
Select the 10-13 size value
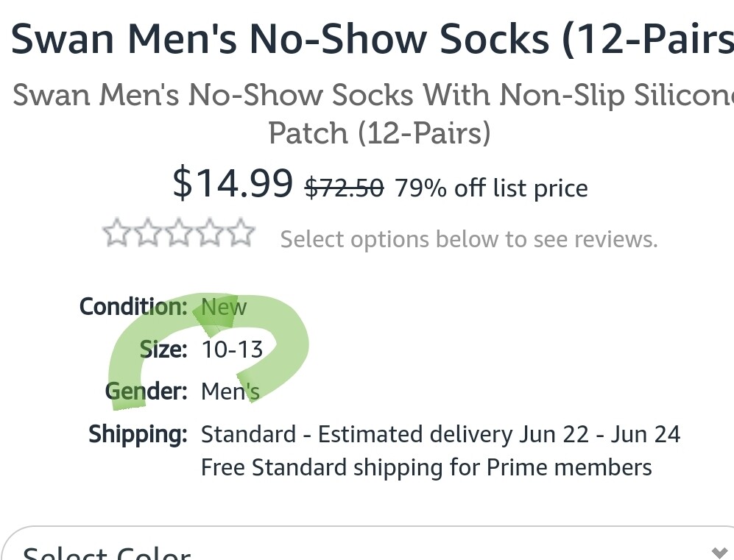tap(232, 349)
